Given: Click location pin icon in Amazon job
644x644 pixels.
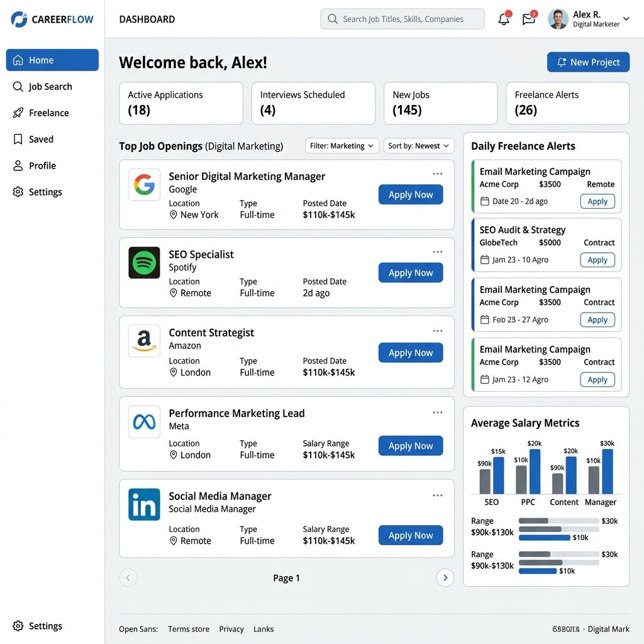Looking at the screenshot, I should 174,372.
